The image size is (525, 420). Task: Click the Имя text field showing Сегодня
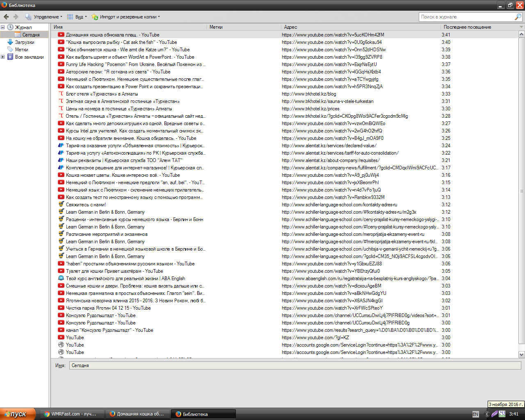click(295, 365)
